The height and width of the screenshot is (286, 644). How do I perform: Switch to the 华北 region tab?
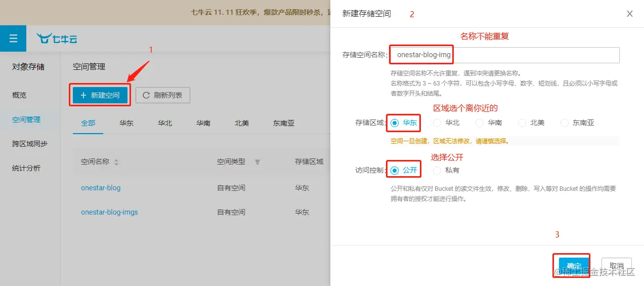165,123
